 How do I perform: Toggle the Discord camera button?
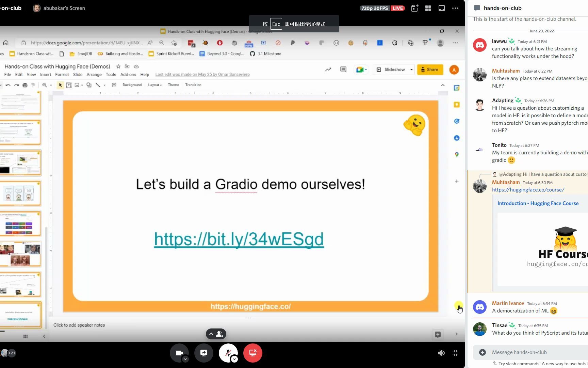(x=179, y=353)
